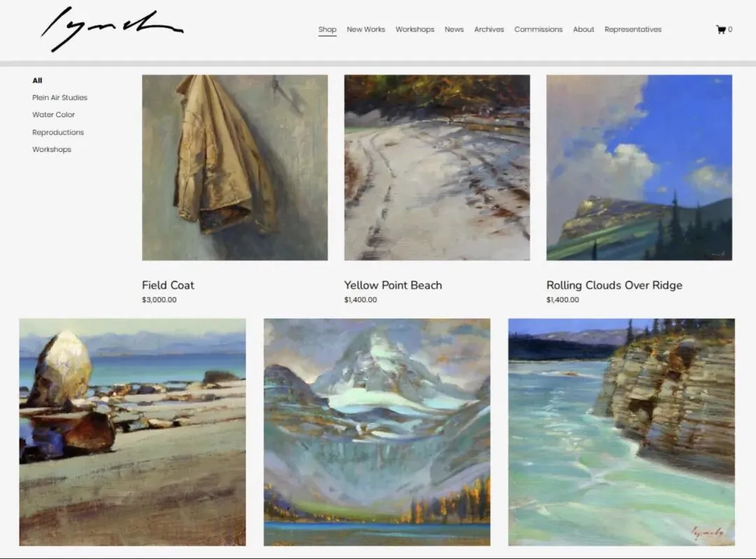756x559 pixels.
Task: Filter by Water Color category
Action: click(x=53, y=115)
